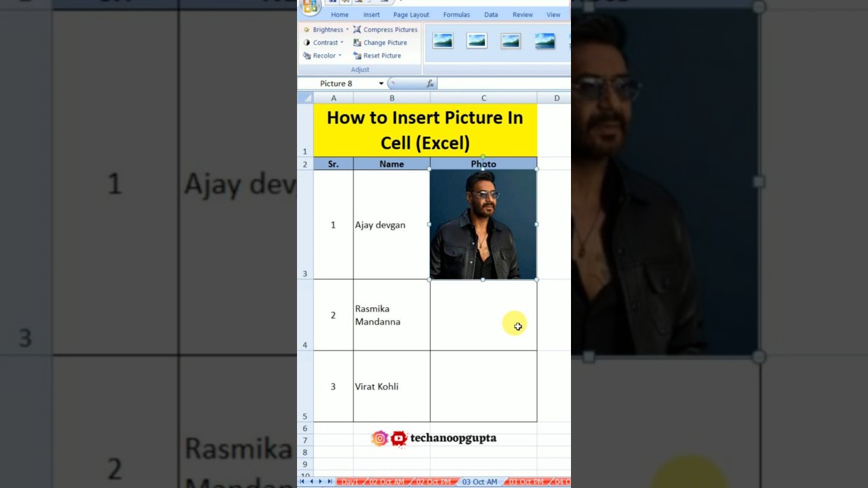Select the 03 Oct AM sheet tab
Viewport: 868px width, 488px height.
pos(479,482)
